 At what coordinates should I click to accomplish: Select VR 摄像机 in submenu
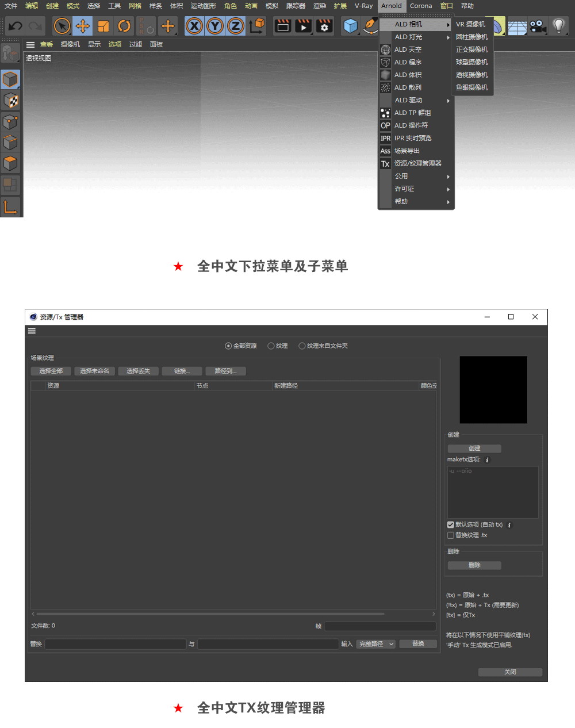471,24
